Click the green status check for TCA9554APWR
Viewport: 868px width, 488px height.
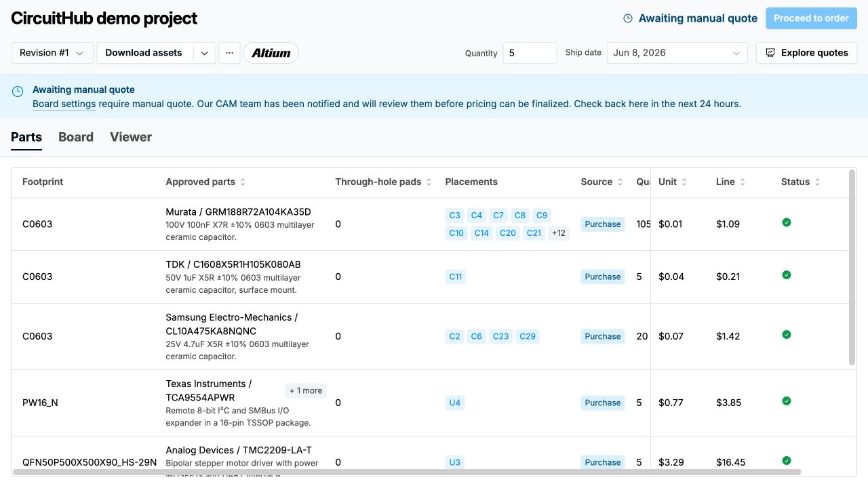tap(787, 401)
